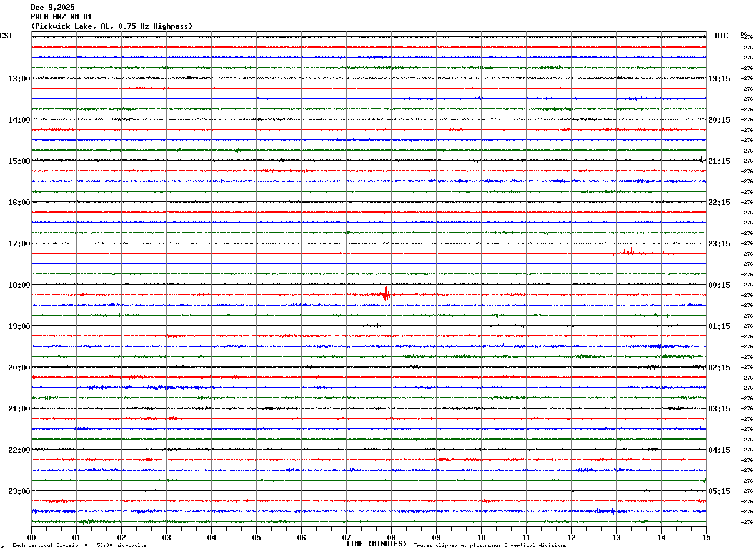Screen dimensions: 756x554
Task: Click the 00:15 UTC time label
Action: coord(719,285)
